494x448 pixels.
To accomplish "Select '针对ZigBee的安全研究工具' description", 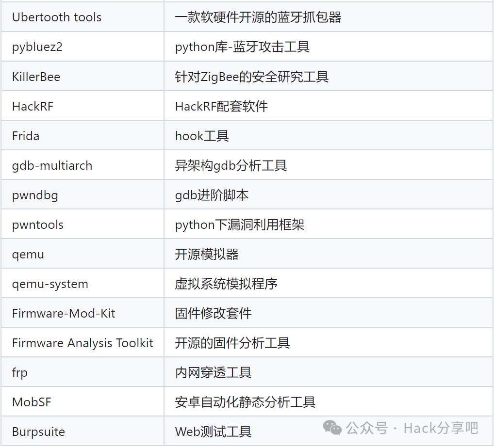I will pos(252,77).
